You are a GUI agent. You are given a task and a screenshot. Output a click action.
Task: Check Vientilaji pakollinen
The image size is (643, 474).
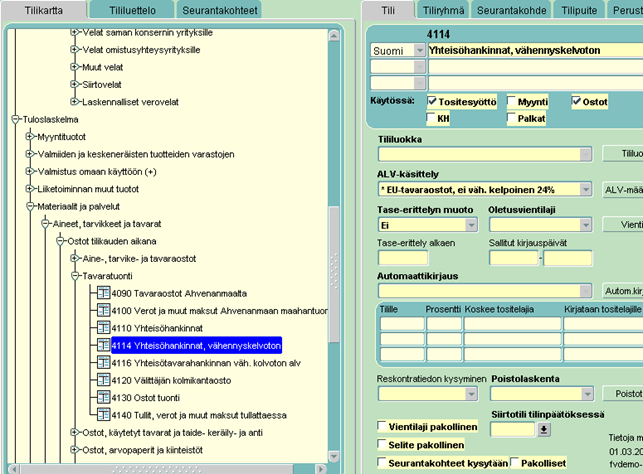tap(382, 426)
